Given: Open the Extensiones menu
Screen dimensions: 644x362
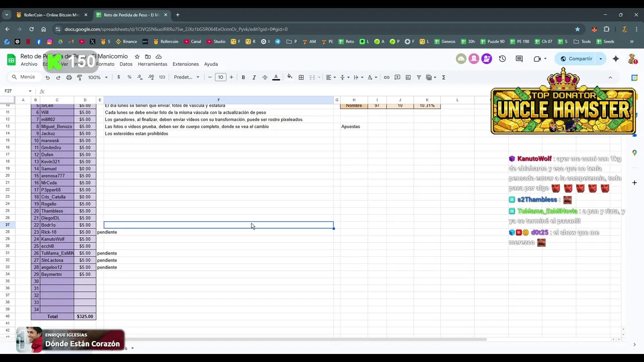Looking at the screenshot, I should pos(186,64).
